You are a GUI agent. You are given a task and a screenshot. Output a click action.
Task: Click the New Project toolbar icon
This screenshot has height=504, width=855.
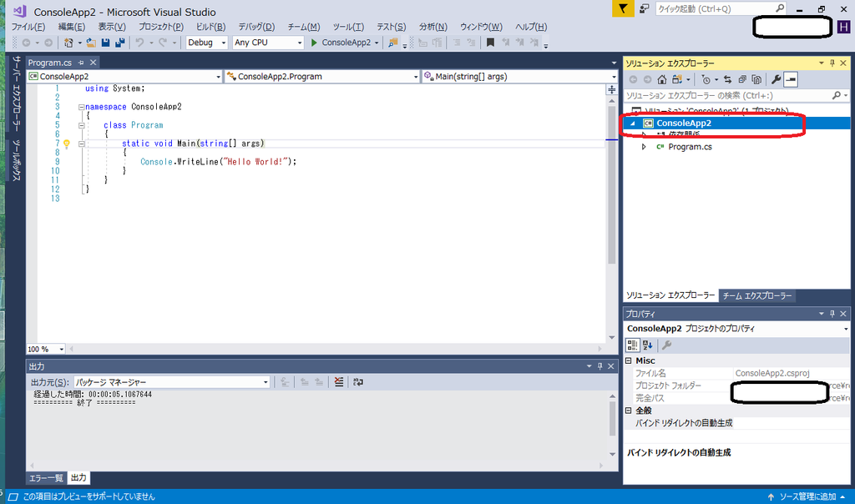point(68,43)
